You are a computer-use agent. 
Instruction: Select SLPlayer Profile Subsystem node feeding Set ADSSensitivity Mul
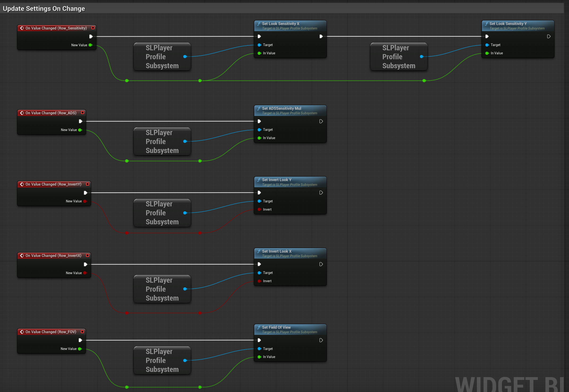pyautogui.click(x=162, y=141)
